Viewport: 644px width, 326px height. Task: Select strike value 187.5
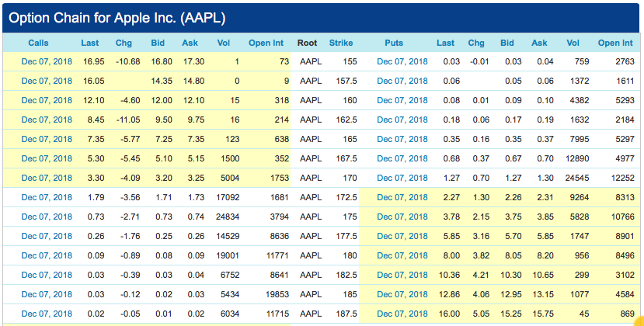346,314
